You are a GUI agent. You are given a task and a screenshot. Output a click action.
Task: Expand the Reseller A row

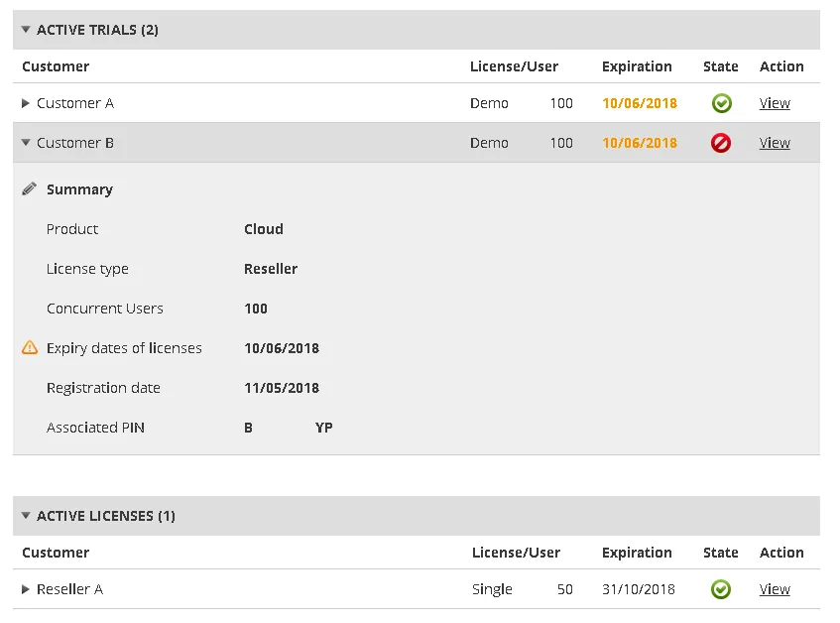[25, 589]
